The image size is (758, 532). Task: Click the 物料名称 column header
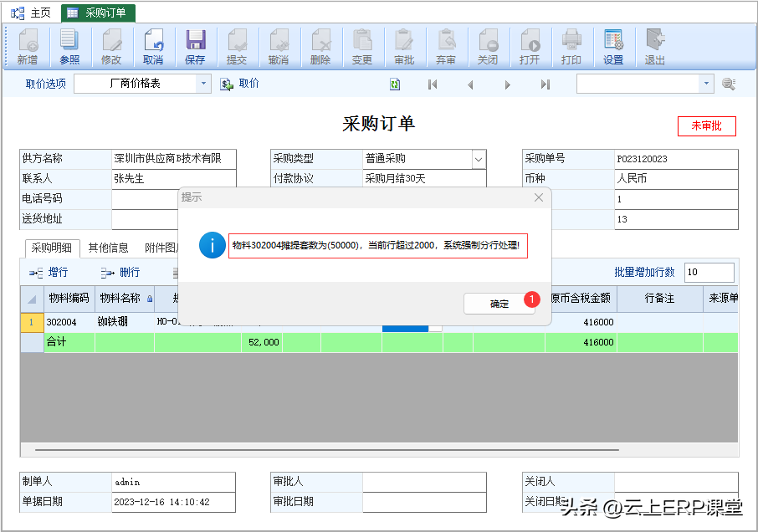[125, 299]
